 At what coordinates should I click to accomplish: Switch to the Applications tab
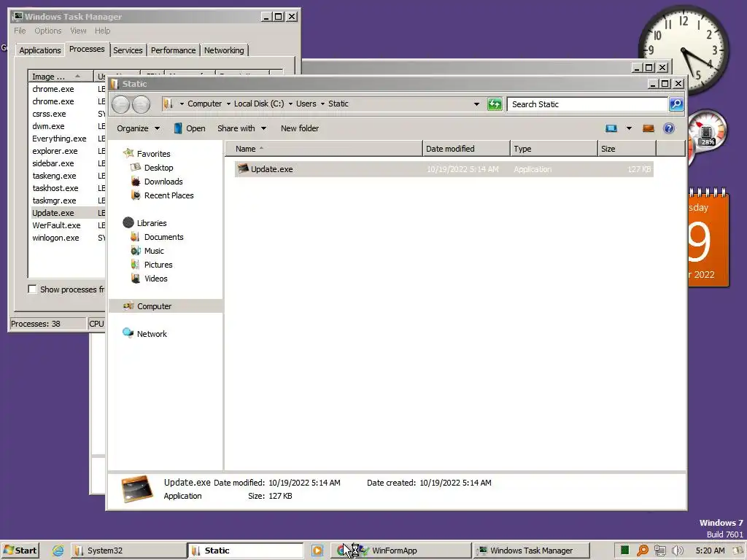[x=40, y=50]
